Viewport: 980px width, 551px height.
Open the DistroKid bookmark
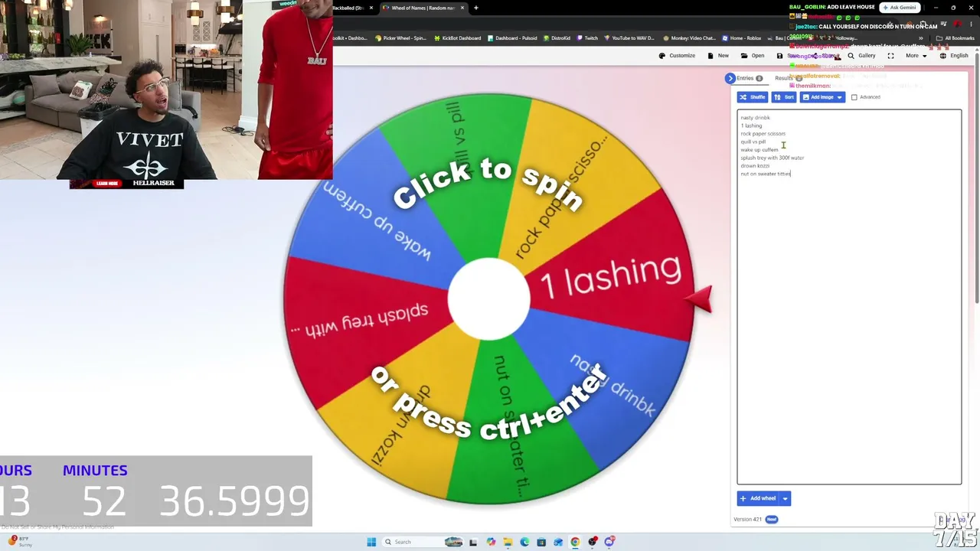point(557,38)
